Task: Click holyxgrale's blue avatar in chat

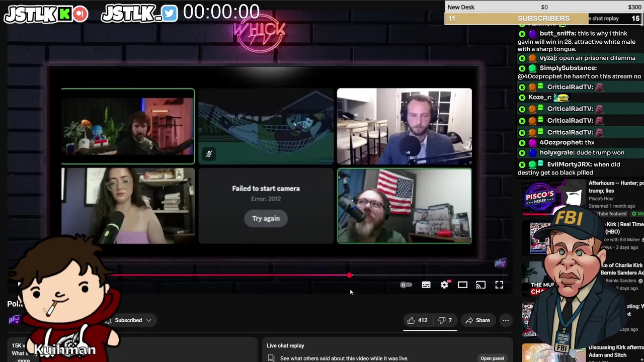Action: coord(532,153)
